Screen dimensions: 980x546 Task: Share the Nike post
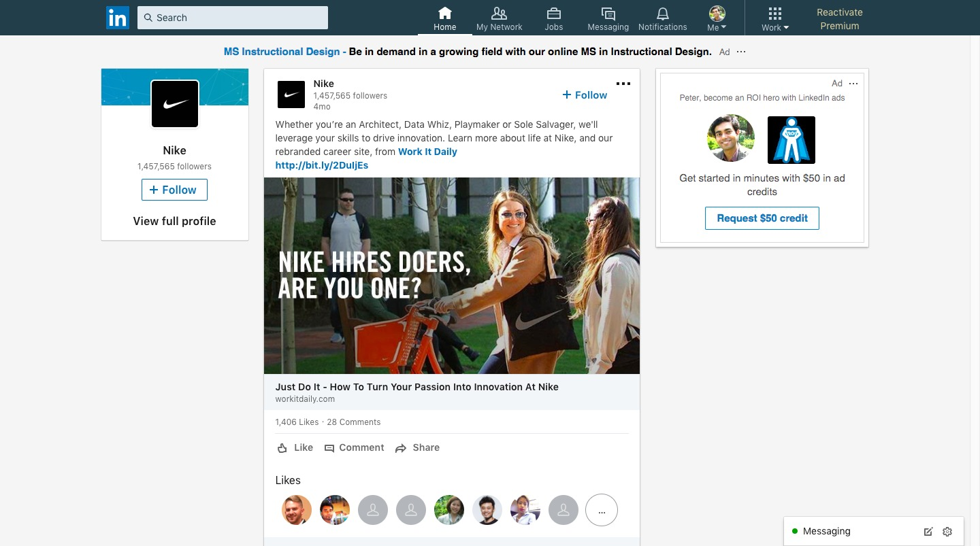pyautogui.click(x=417, y=447)
